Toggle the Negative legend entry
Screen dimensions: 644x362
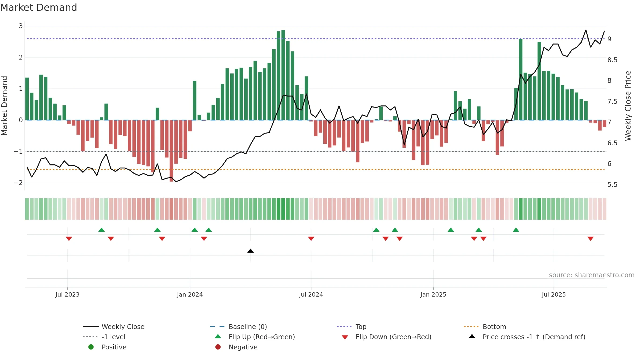click(x=236, y=347)
